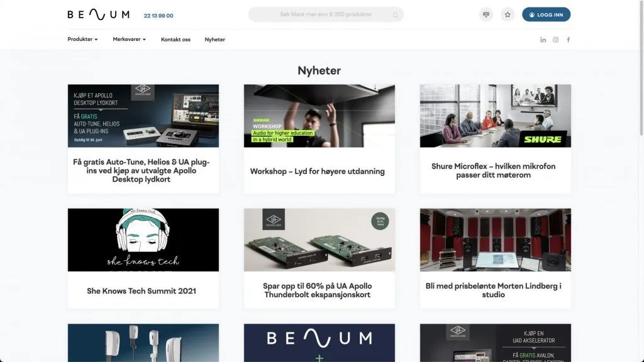The height and width of the screenshot is (362, 644).
Task: Click the search magnifier icon
Action: [x=396, y=15]
